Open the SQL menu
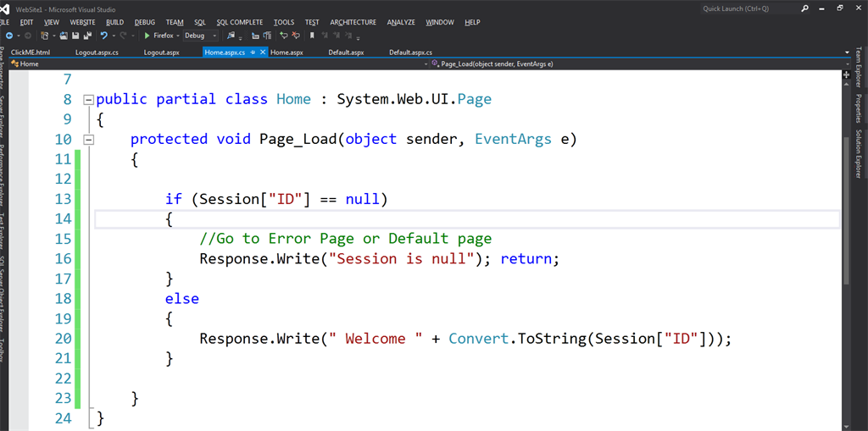Image resolution: width=868 pixels, height=431 pixels. (200, 22)
